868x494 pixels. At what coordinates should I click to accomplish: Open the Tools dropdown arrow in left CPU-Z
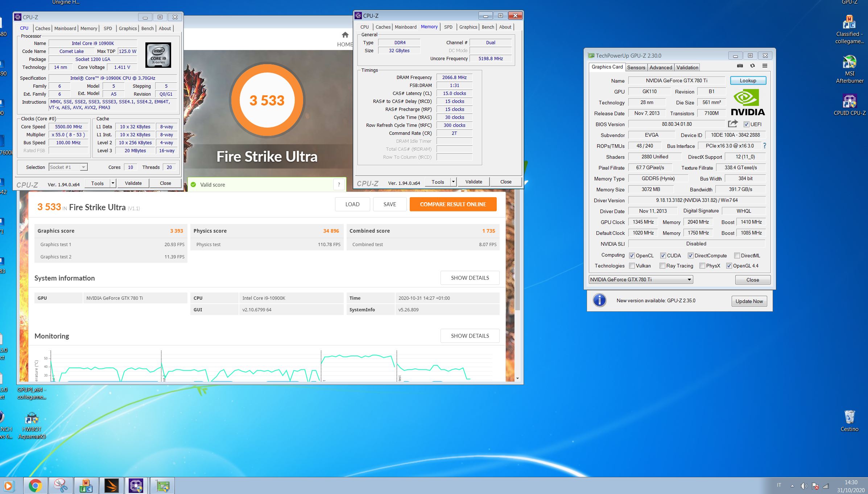(x=113, y=183)
